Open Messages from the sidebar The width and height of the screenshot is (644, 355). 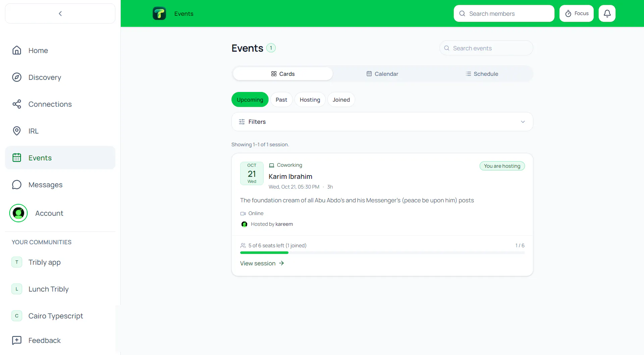60,185
